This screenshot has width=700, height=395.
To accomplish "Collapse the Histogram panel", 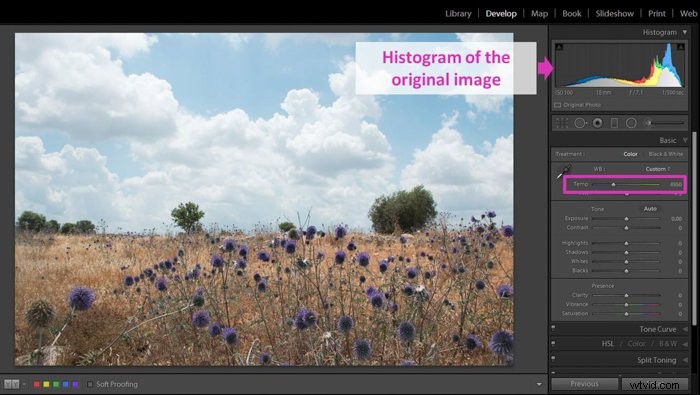I will tap(684, 32).
